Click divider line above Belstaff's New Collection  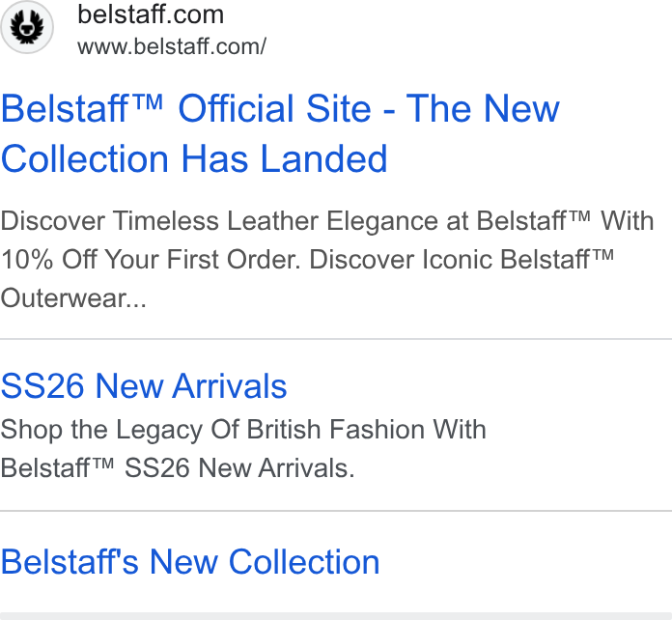click(336, 511)
